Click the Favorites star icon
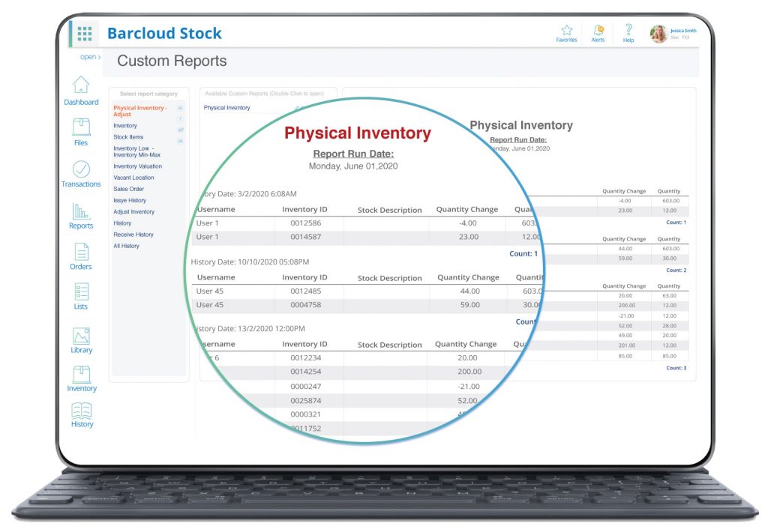This screenshot has width=768, height=532. tap(567, 30)
